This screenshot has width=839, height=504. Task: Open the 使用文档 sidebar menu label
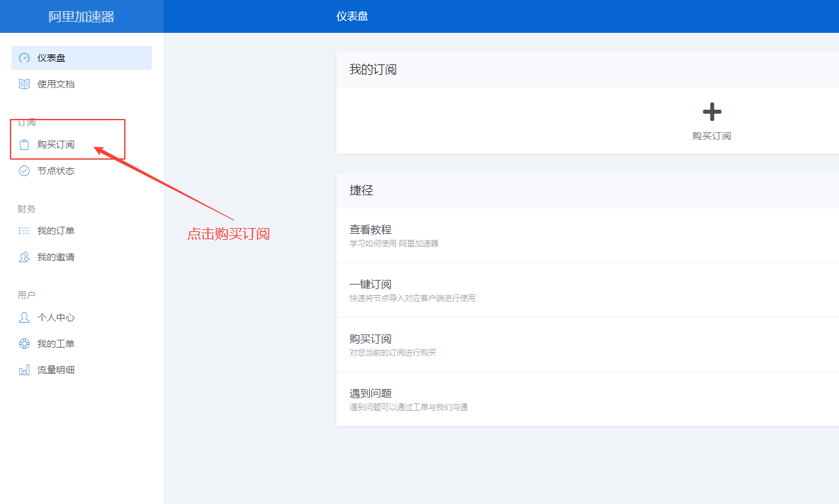(56, 84)
